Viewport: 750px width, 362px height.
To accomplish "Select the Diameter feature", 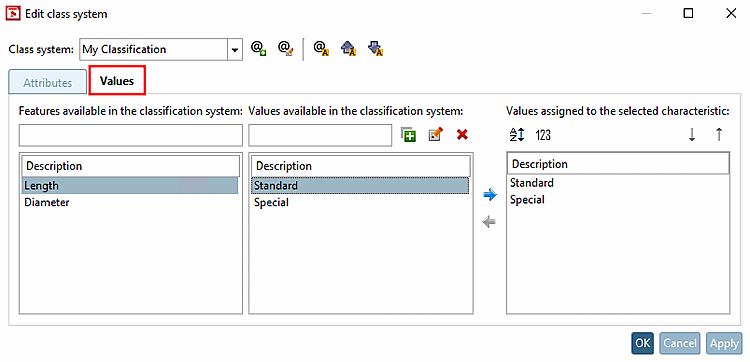I will click(130, 202).
